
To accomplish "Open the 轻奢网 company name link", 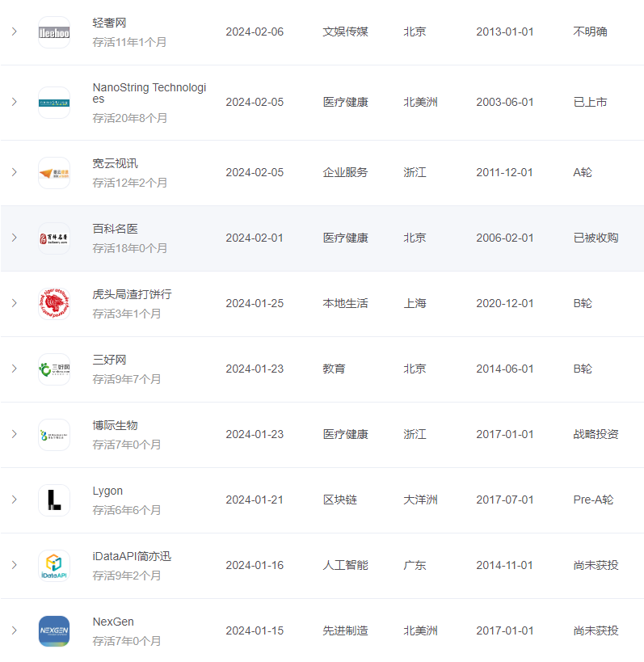I will (x=109, y=23).
